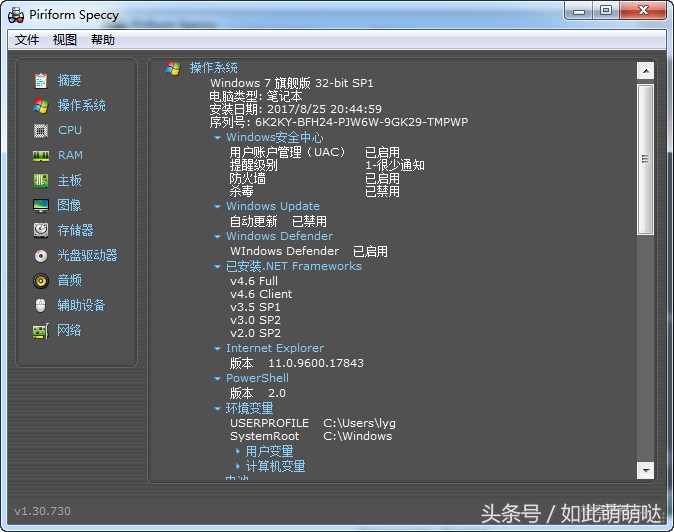Viewport: 674px width, 532px height.
Task: Select the 图像 graphics monitor icon
Action: [41, 206]
